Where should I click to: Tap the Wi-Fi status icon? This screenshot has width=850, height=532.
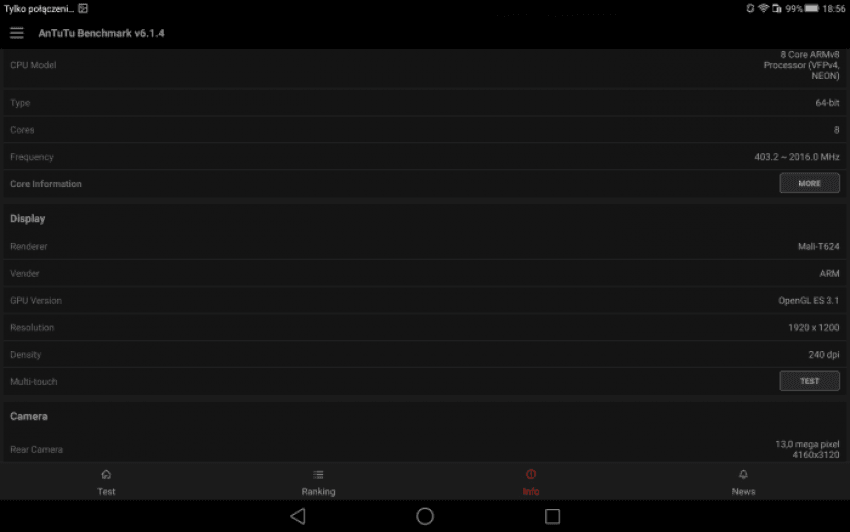[763, 9]
